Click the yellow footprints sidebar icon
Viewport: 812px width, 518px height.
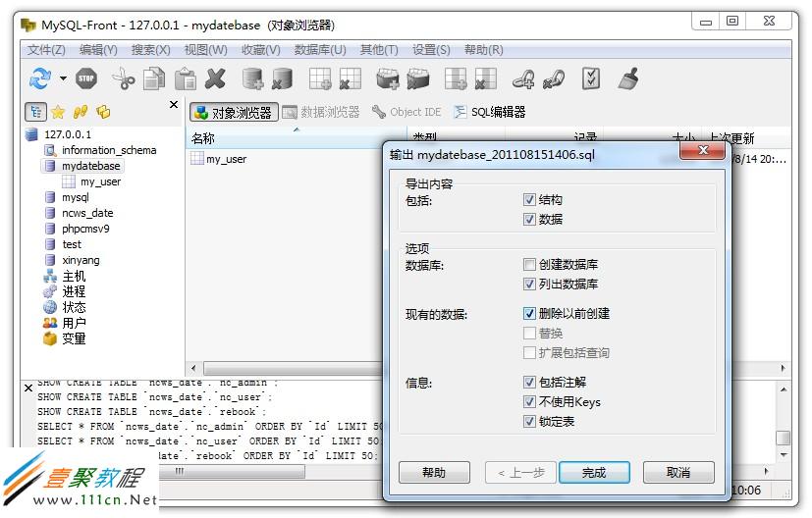point(81,112)
